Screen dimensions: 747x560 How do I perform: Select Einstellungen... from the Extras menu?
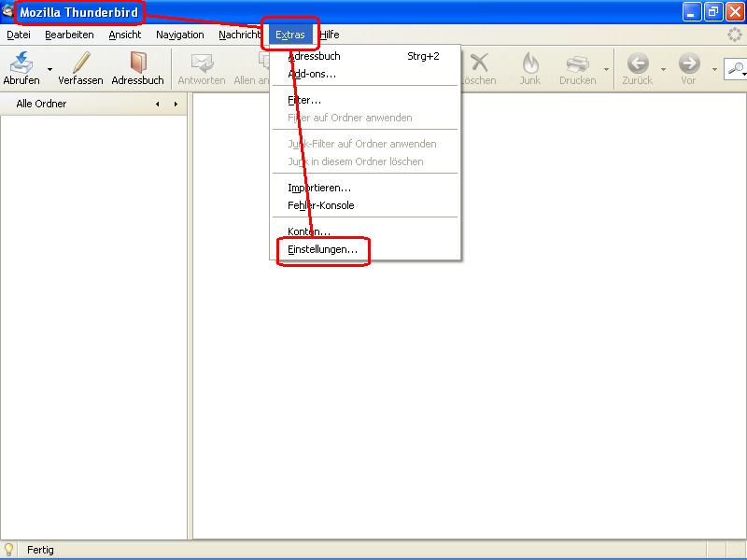pyautogui.click(x=322, y=249)
